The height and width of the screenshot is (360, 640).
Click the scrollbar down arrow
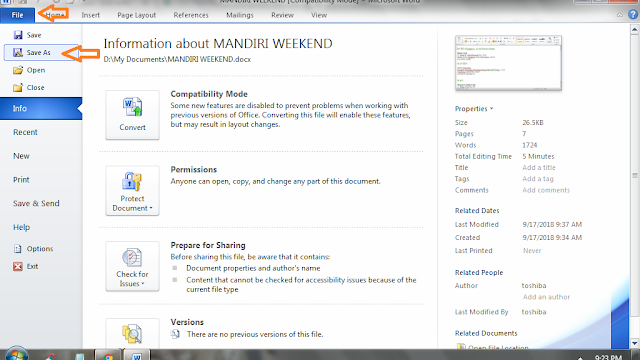pyautogui.click(x=634, y=344)
